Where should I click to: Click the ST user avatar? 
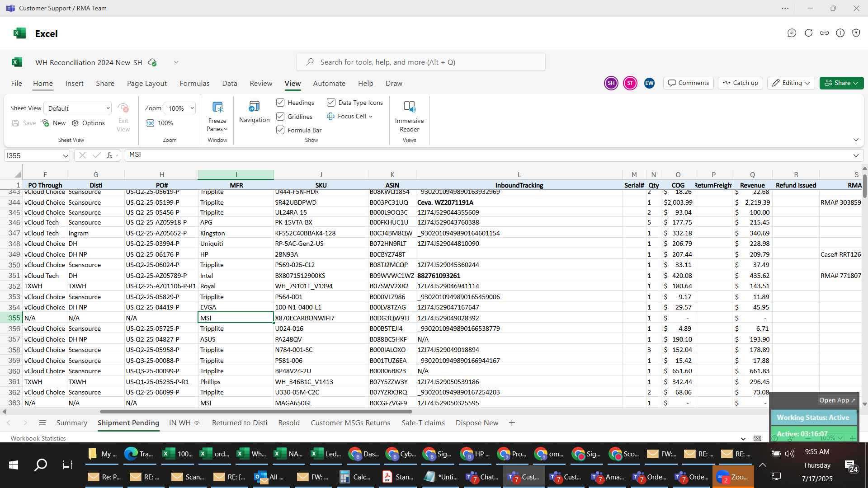click(x=630, y=83)
